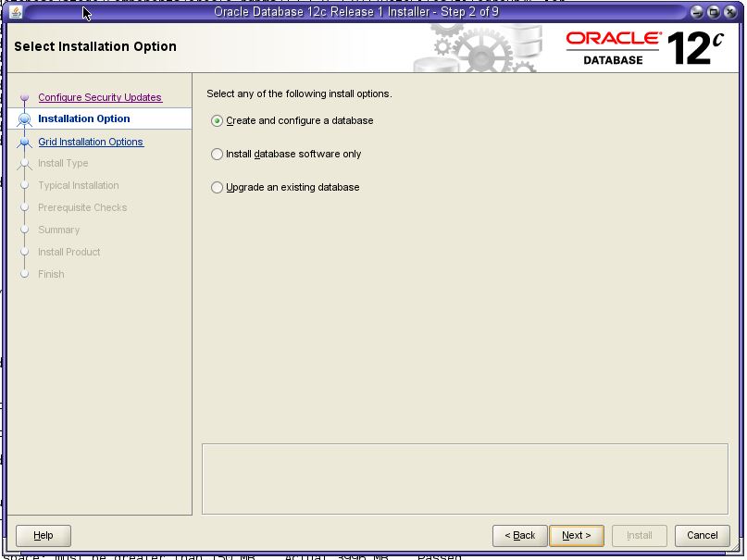Select the Installation Option step
The height and width of the screenshot is (560, 747).
click(x=84, y=118)
